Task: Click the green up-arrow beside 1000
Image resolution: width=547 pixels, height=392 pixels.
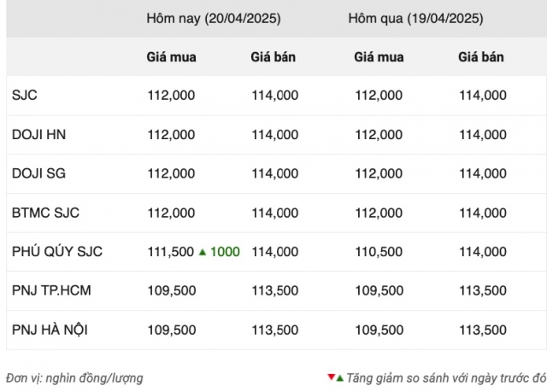Action: tap(203, 252)
